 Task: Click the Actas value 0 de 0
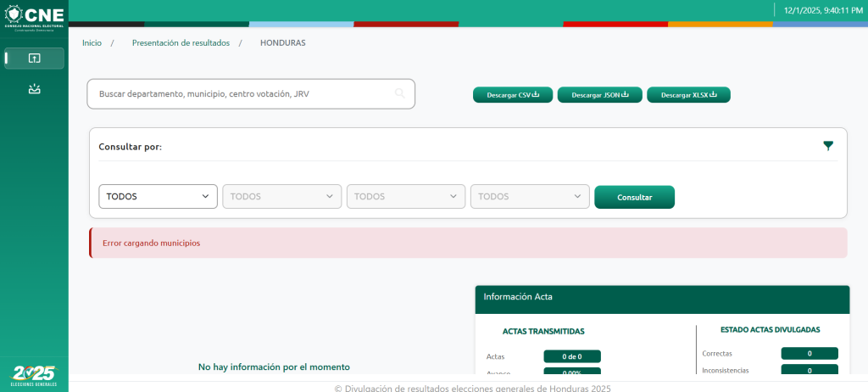coord(572,356)
